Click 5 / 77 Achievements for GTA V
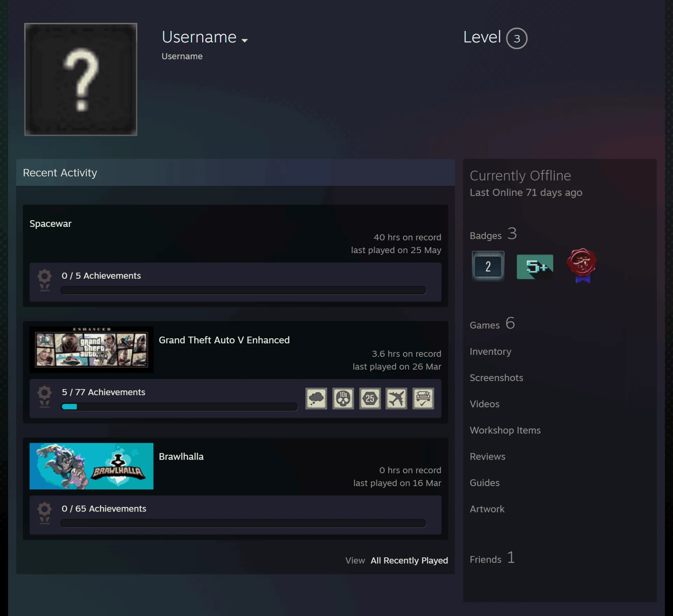Image resolution: width=673 pixels, height=616 pixels. 103,392
